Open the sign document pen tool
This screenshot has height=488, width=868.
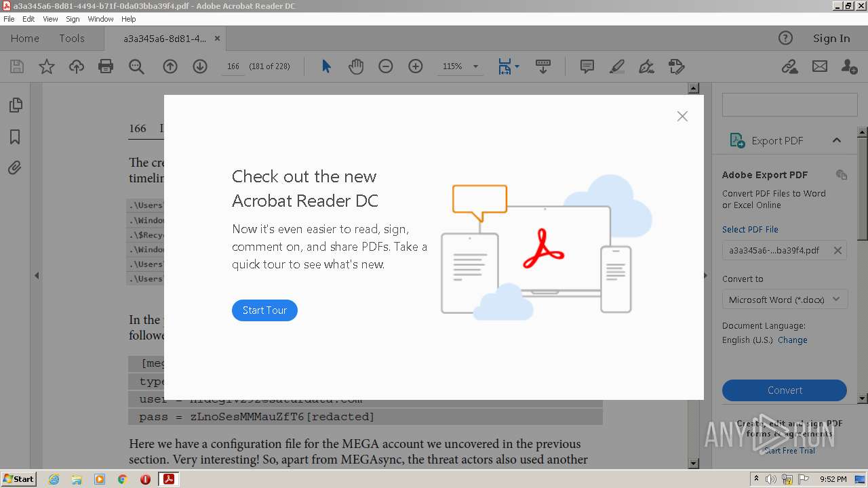pos(647,66)
